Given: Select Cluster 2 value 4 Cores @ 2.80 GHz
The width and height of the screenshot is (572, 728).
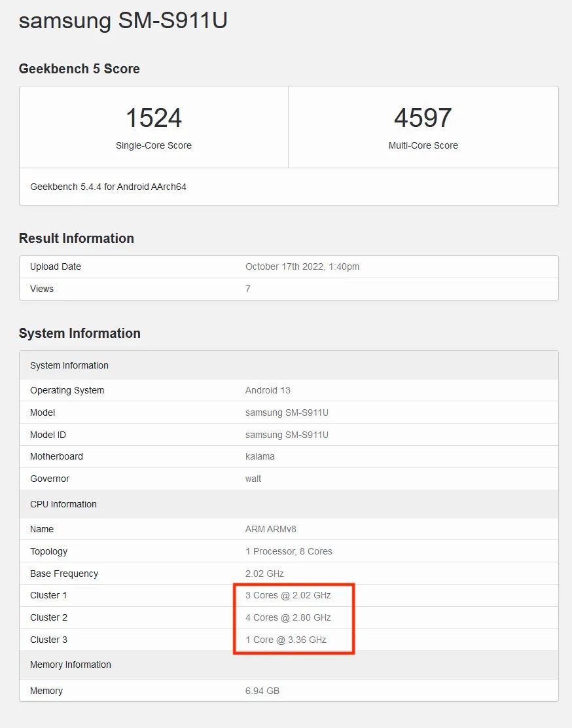Looking at the screenshot, I should click(x=288, y=617).
